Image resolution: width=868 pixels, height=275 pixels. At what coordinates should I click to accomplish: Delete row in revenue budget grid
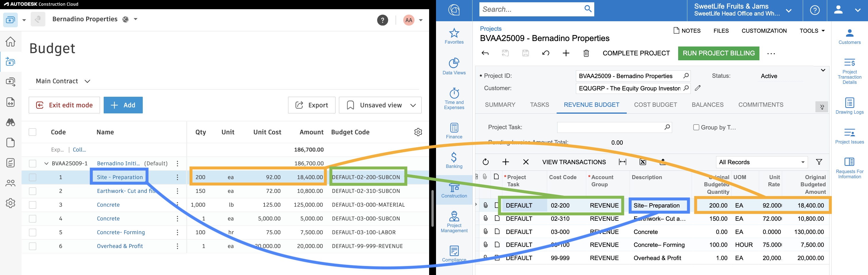(x=526, y=162)
